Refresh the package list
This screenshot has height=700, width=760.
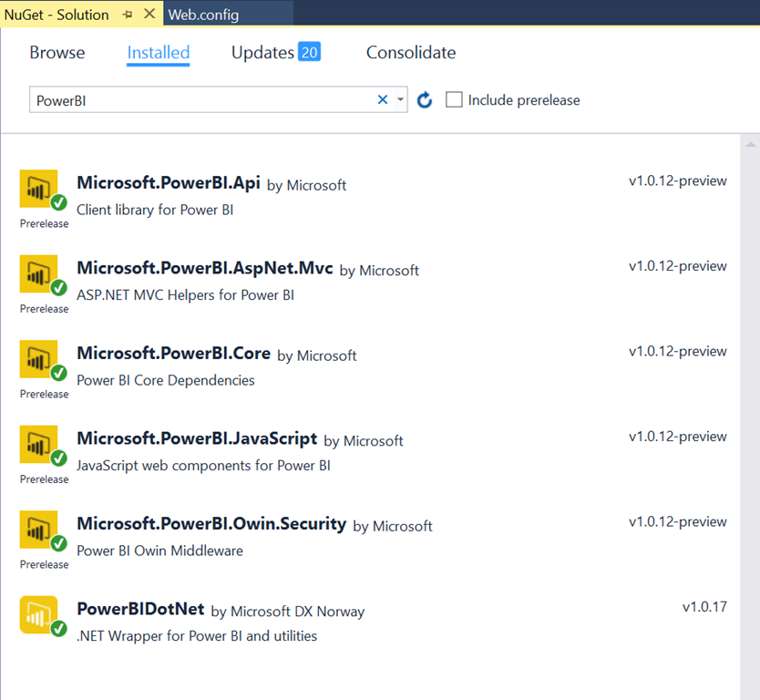point(425,100)
